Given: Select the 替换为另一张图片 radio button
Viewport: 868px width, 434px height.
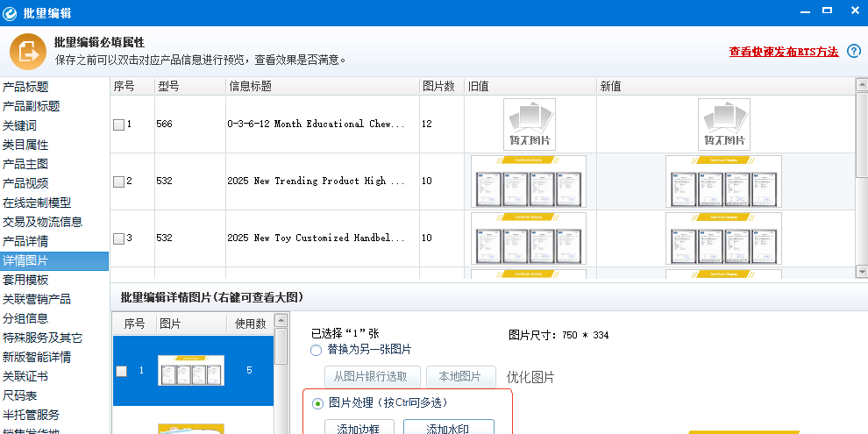Looking at the screenshot, I should [x=317, y=350].
